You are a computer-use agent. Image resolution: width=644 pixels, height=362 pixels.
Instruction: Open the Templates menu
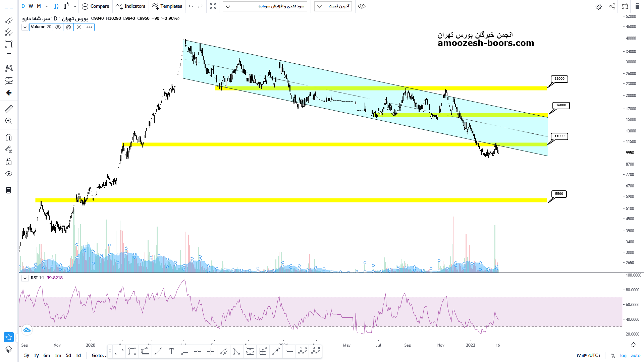167,6
